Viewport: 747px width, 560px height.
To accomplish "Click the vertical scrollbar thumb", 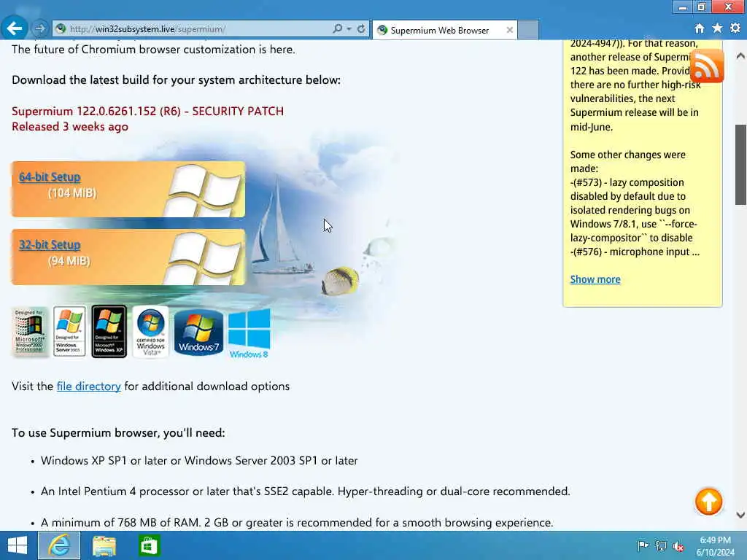I will [x=740, y=165].
